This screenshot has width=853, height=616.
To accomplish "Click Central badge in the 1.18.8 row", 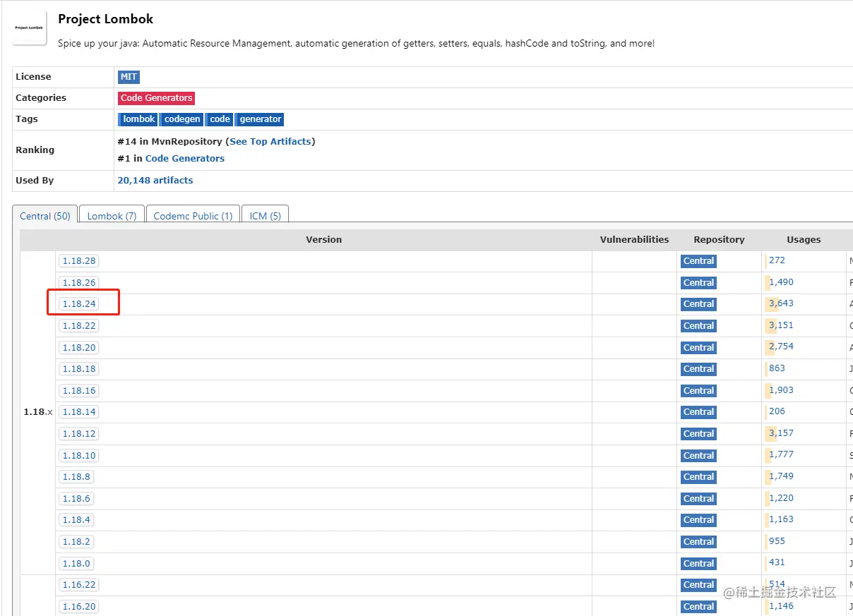I will [699, 477].
